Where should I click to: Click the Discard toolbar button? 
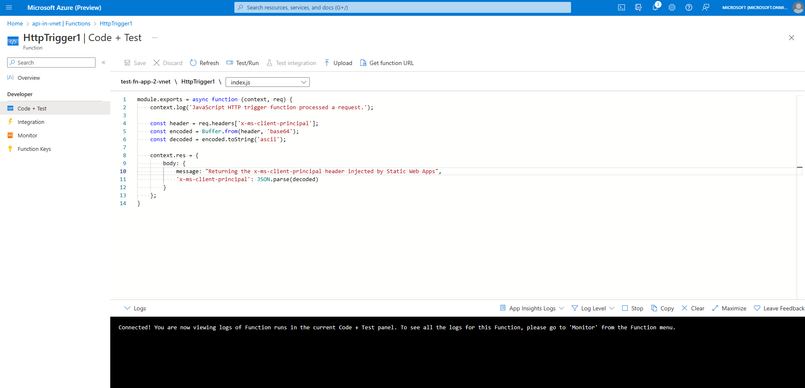click(168, 63)
